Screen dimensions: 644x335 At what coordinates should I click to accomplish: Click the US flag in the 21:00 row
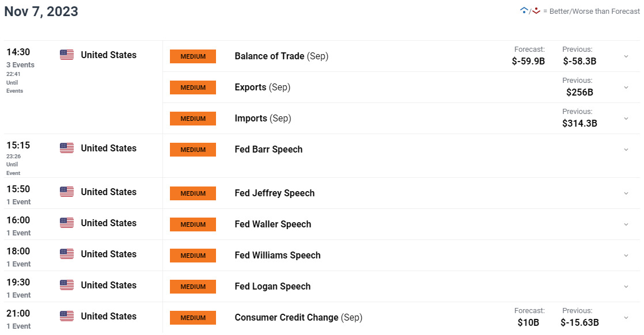(x=67, y=316)
